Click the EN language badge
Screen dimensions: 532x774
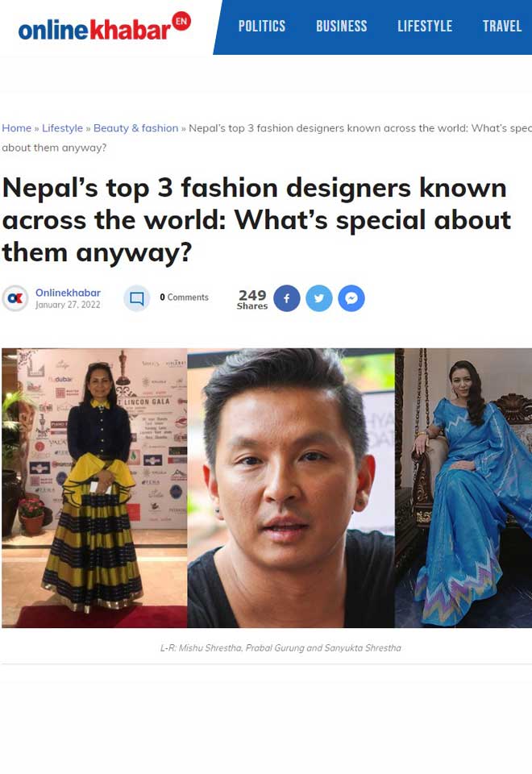pyautogui.click(x=181, y=21)
